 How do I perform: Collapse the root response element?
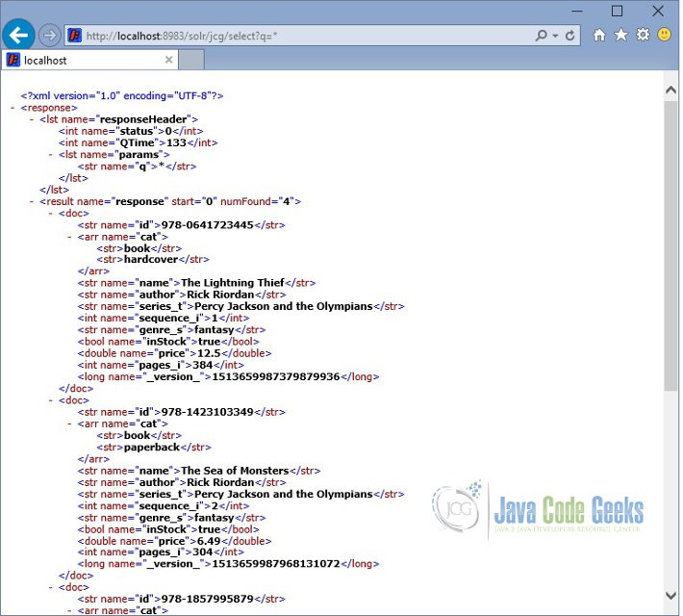pyautogui.click(x=13, y=108)
